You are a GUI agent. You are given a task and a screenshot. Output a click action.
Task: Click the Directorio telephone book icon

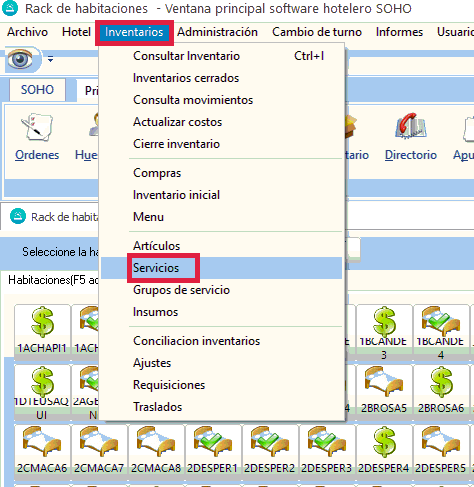point(411,126)
